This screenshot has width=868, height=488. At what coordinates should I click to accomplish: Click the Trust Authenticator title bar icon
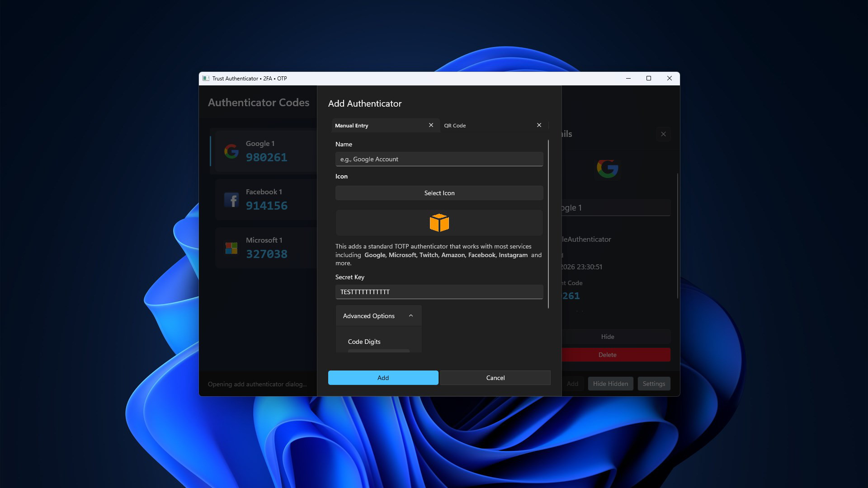pos(208,78)
